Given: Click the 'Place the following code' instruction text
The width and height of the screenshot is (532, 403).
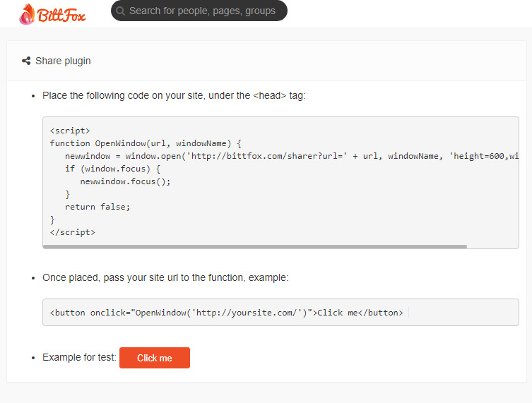Looking at the screenshot, I should click(174, 95).
